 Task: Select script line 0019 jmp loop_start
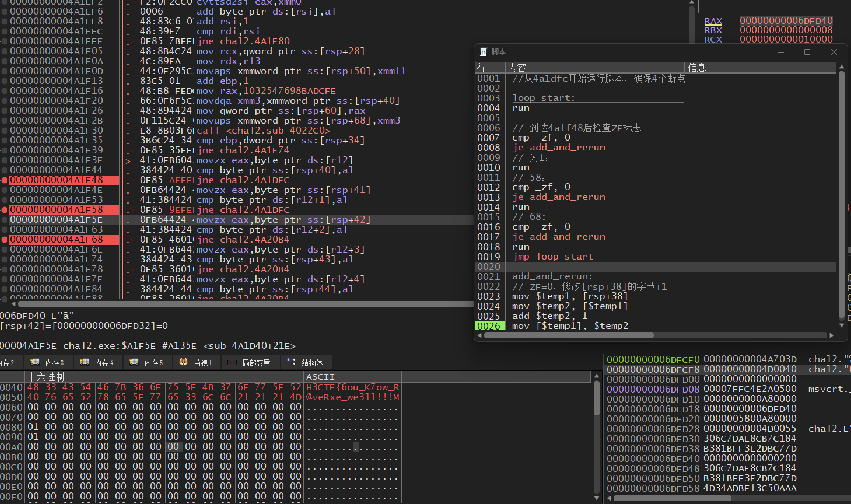[552, 257]
